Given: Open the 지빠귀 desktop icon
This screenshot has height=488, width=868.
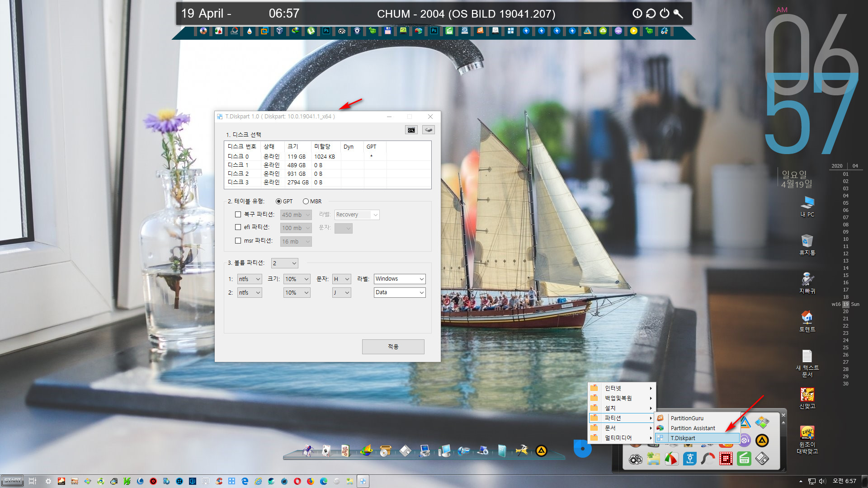Looking at the screenshot, I should coord(807,283).
